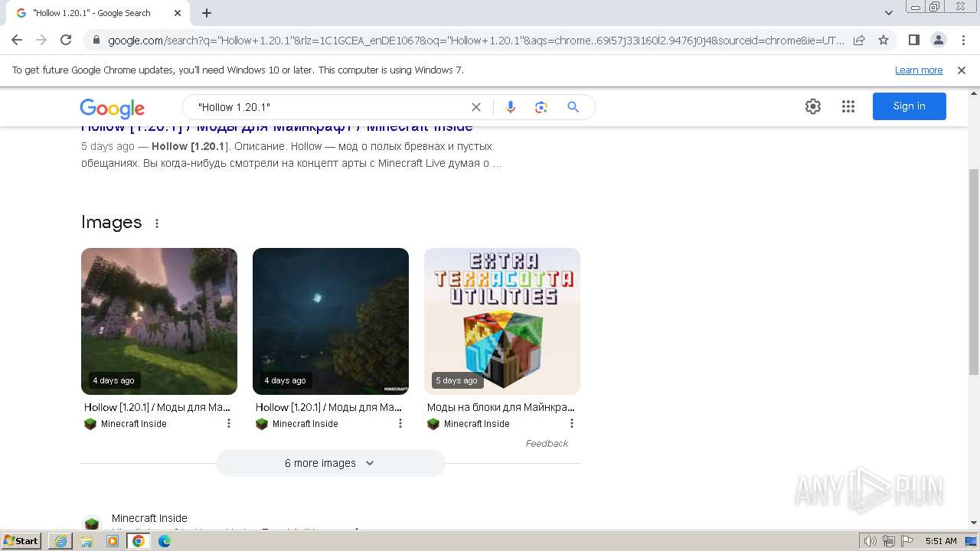Viewport: 980px width, 551px height.
Task: Go forward in browser history
Action: (41, 40)
